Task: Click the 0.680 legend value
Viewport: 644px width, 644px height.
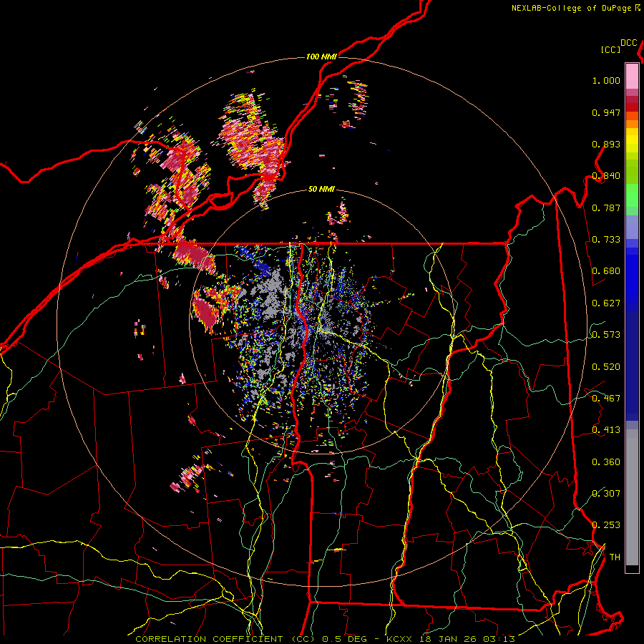Action: pyautogui.click(x=606, y=271)
